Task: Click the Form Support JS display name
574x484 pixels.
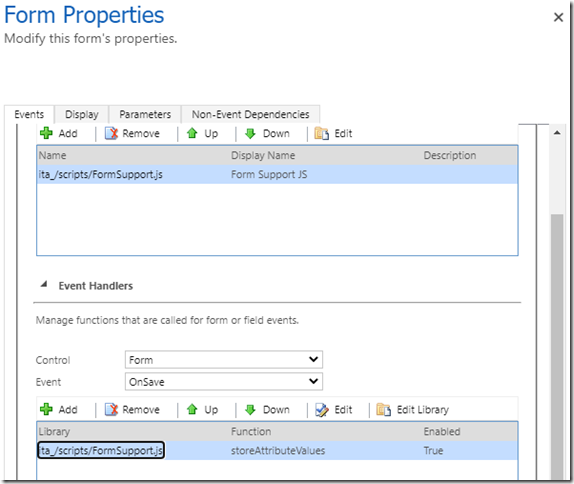Action: 269,174
